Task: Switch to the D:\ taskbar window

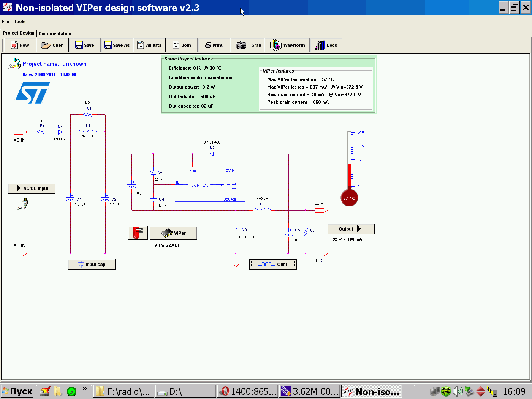Action: [185, 391]
